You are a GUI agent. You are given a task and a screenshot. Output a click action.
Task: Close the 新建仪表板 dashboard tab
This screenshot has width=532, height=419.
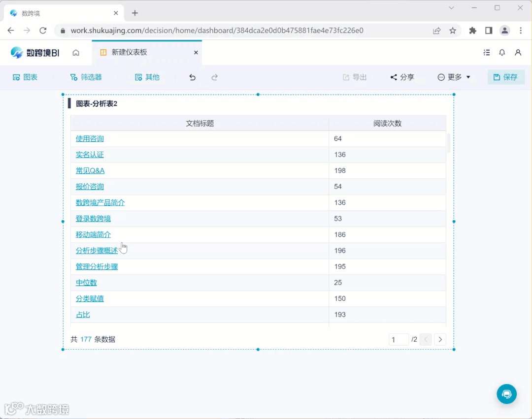coord(196,52)
